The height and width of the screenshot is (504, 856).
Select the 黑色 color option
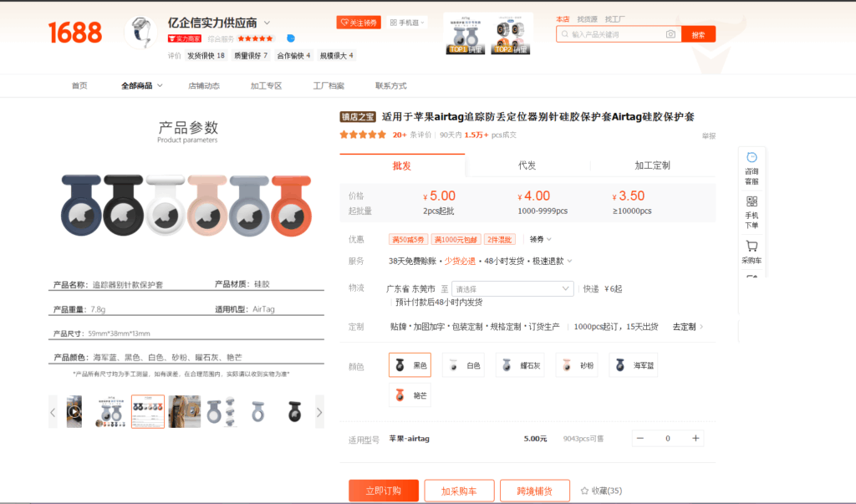tap(410, 365)
